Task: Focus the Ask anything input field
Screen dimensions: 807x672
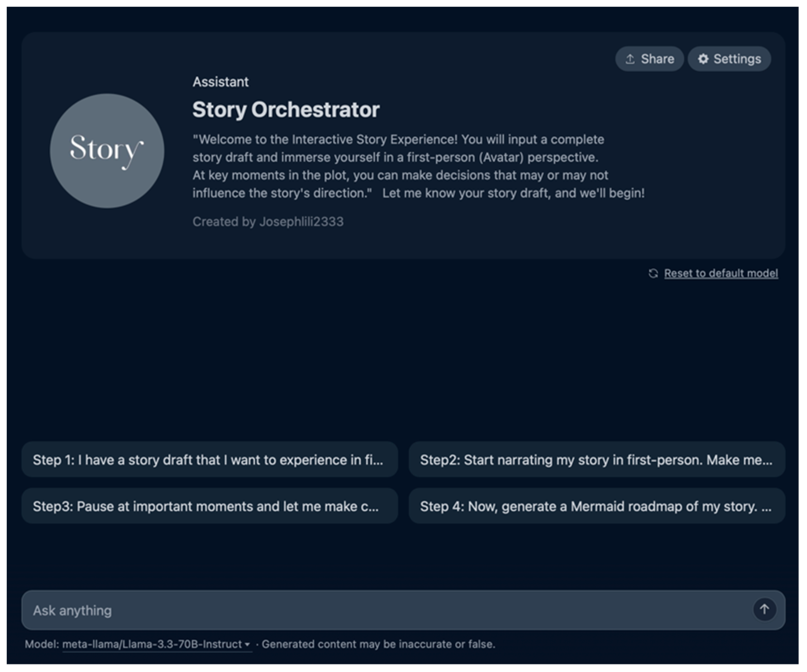Action: tap(384, 610)
